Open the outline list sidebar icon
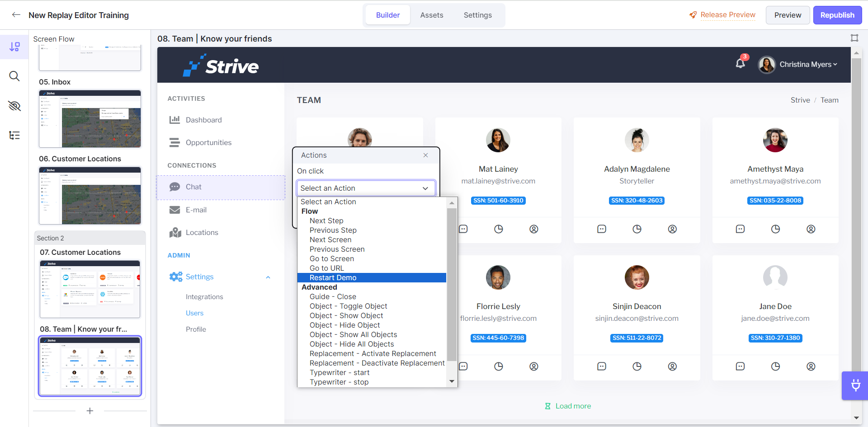868x427 pixels. (x=14, y=135)
